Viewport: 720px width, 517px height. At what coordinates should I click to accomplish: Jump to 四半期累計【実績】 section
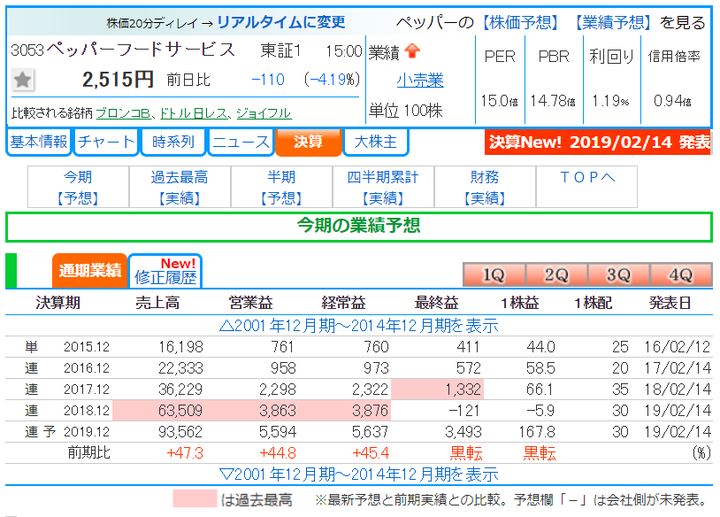tap(383, 187)
